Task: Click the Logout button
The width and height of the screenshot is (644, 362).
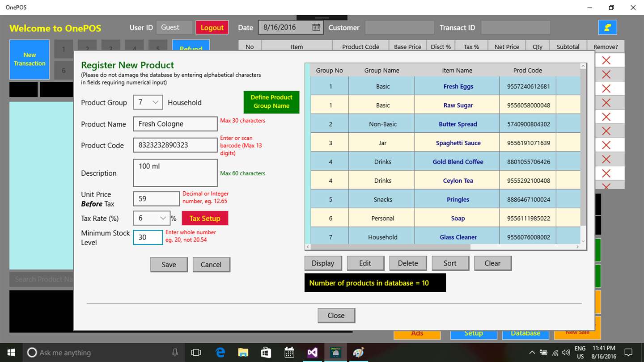Action: 212,27
